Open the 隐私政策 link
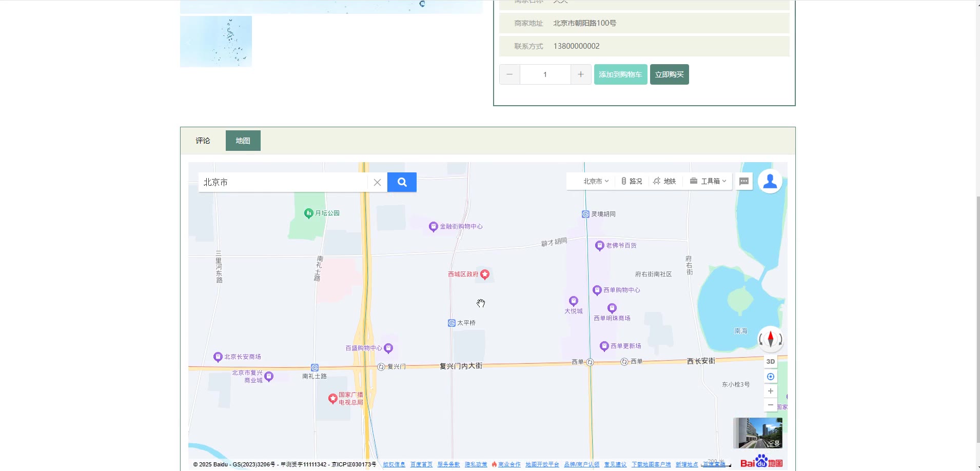The width and height of the screenshot is (980, 471). (x=476, y=465)
